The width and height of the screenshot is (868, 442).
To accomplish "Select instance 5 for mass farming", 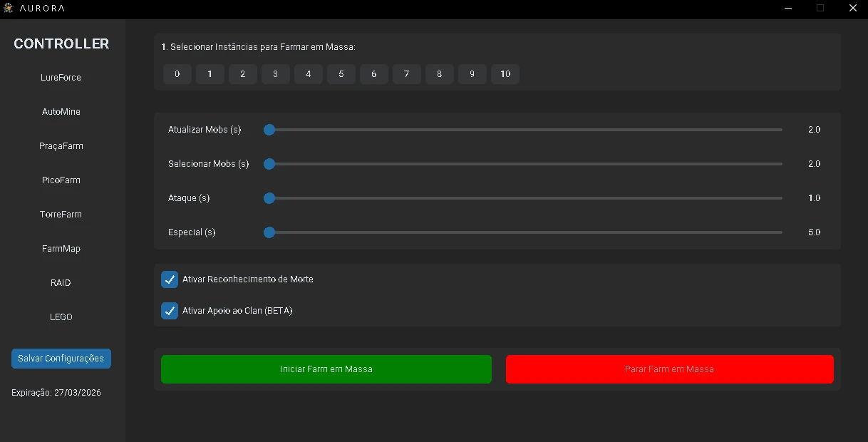I will pyautogui.click(x=341, y=74).
